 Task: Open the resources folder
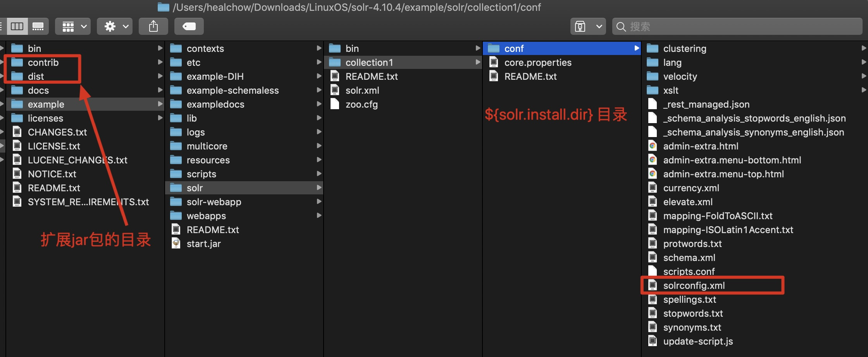[x=244, y=160]
